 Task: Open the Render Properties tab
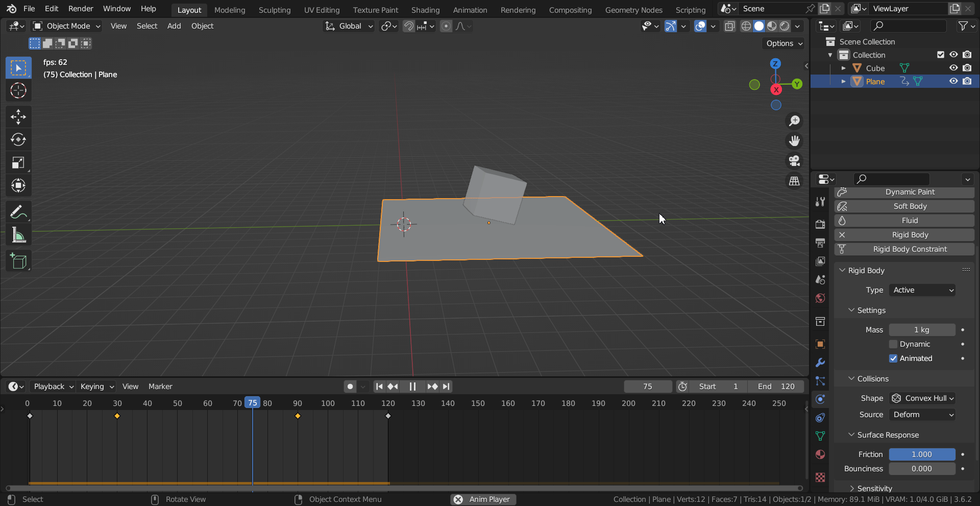click(820, 224)
